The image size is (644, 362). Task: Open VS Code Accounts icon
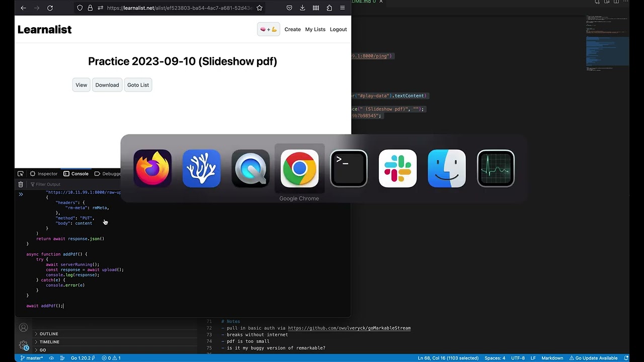tap(23, 328)
